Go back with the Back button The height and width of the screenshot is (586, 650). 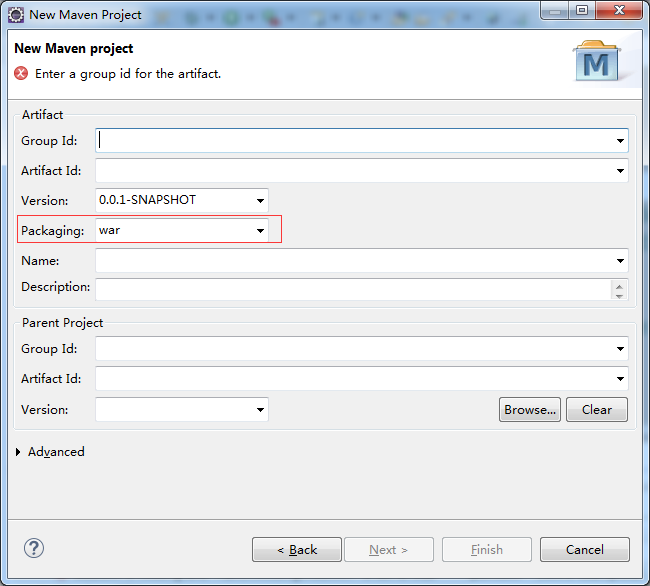pos(297,550)
